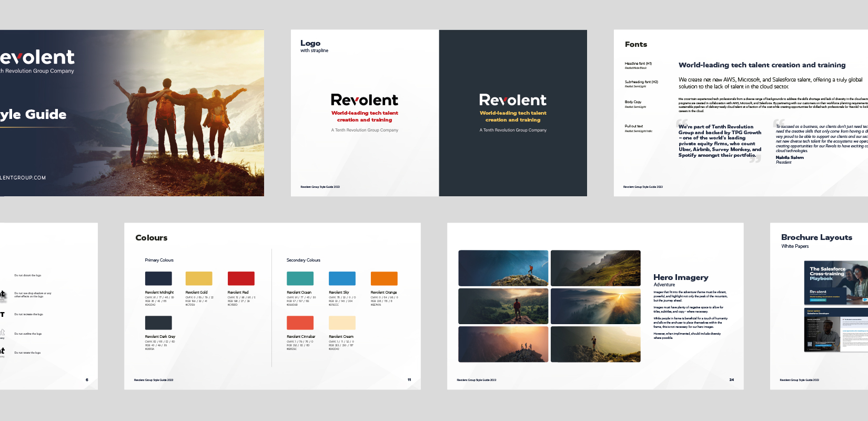This screenshot has width=868, height=421.
Task: Open hero image of three hikers at sunset
Action: click(503, 344)
